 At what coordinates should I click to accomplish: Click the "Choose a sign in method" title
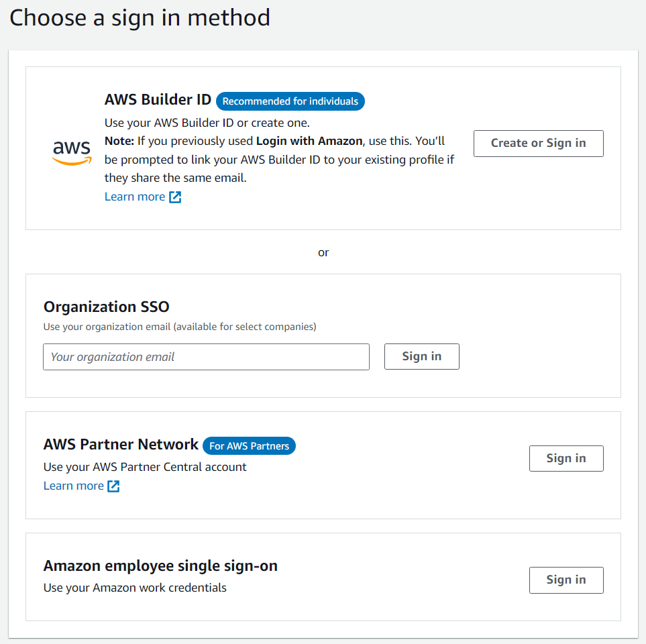pos(140,17)
